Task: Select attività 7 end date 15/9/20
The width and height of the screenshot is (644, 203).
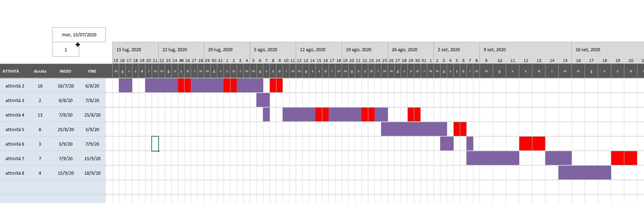Action: tap(92, 158)
